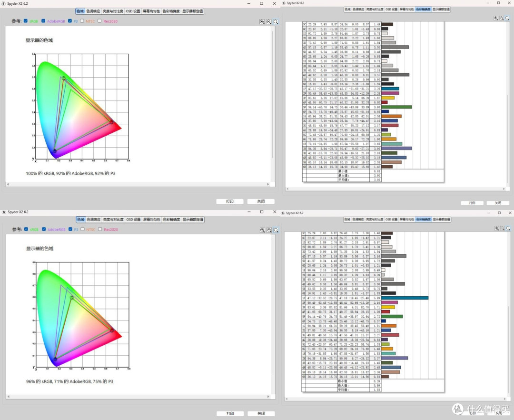Click 打印 button in the 100% sRGB window
The height and width of the screenshot is (420, 514).
(230, 201)
